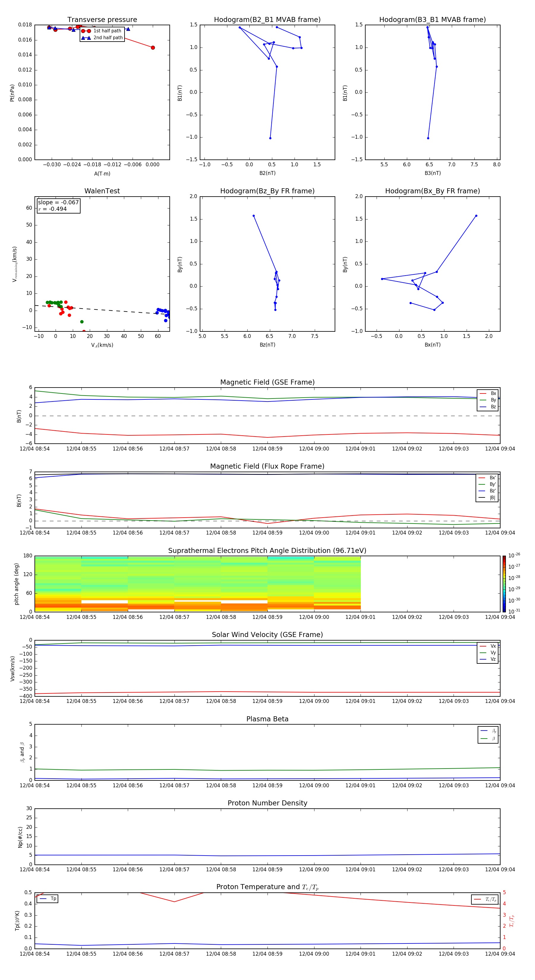The width and height of the screenshot is (535, 980).
Task: Click the pitch angle colorbar
Action: (504, 584)
